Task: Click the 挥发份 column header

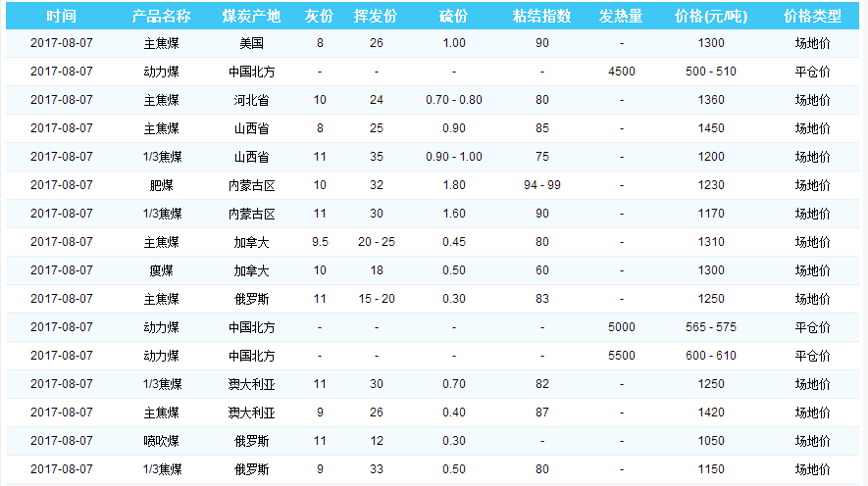Action: pyautogui.click(x=376, y=17)
